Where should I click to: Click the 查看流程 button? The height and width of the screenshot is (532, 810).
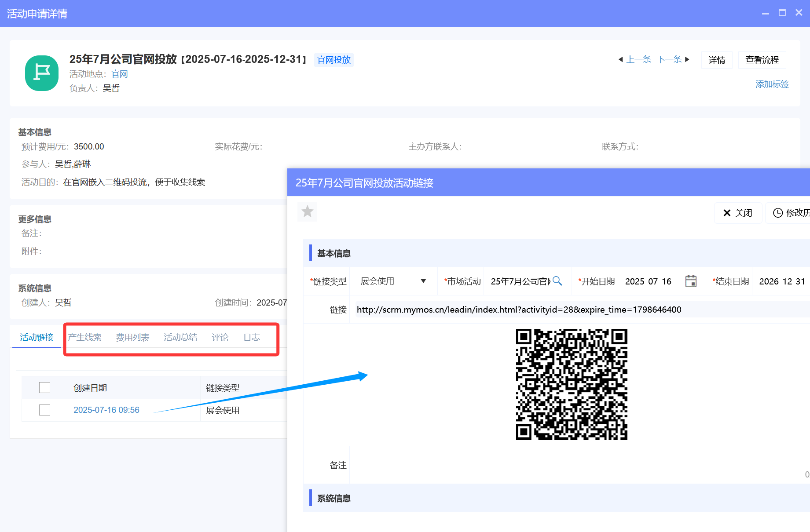coord(762,60)
